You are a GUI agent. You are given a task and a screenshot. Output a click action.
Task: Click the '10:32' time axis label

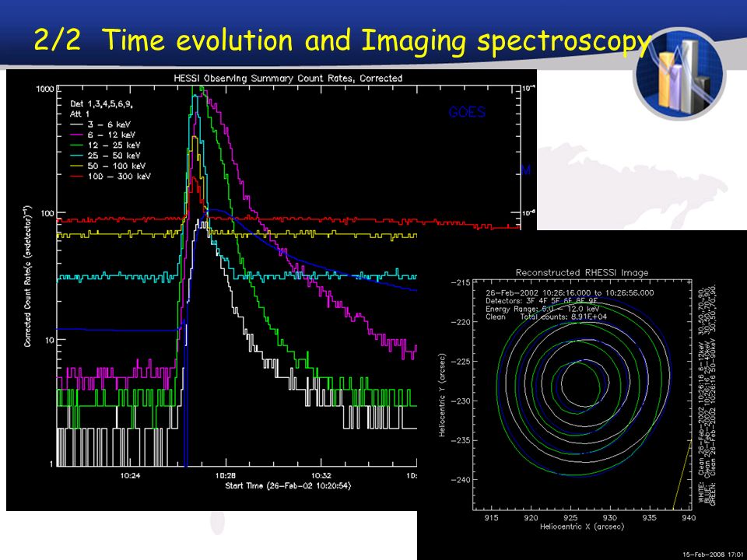point(321,475)
